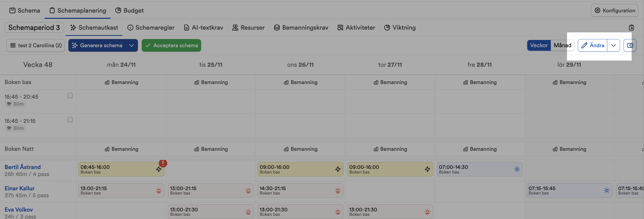Open Boken Natt Bemanning for fre 28/11
The height and width of the screenshot is (219, 644).
[480, 149]
